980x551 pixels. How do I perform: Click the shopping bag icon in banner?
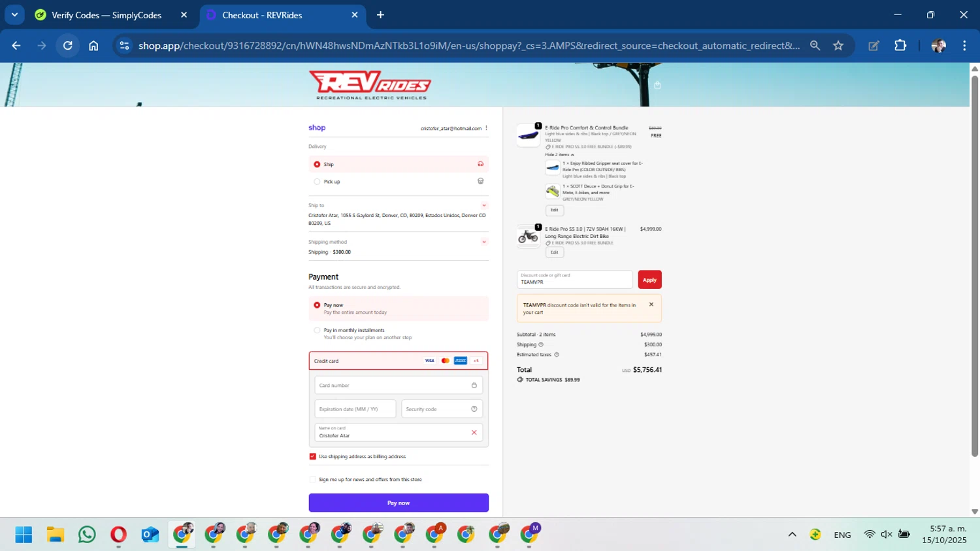(x=657, y=85)
